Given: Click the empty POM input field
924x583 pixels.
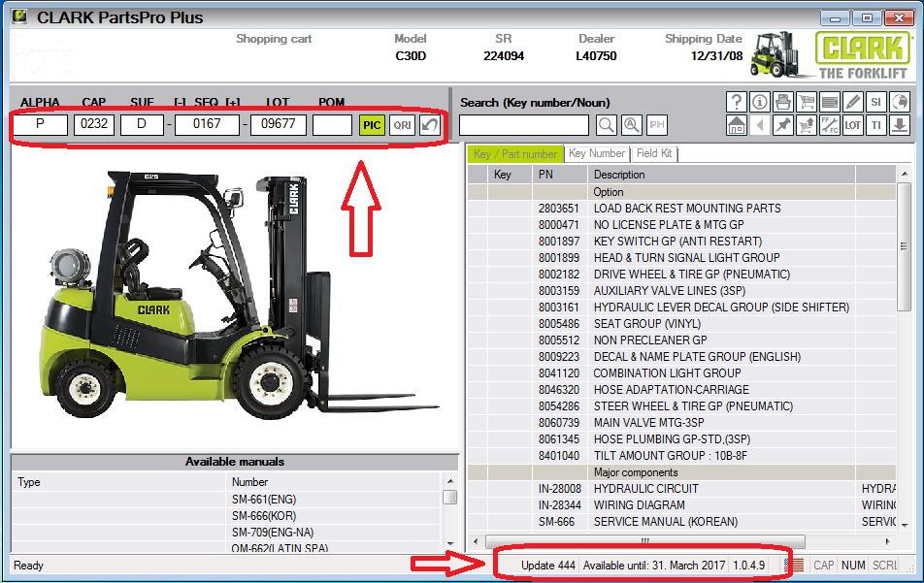Looking at the screenshot, I should coord(332,124).
